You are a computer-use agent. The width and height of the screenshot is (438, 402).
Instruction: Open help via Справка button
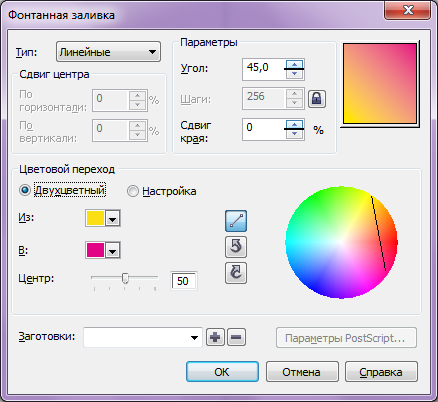[x=381, y=372]
